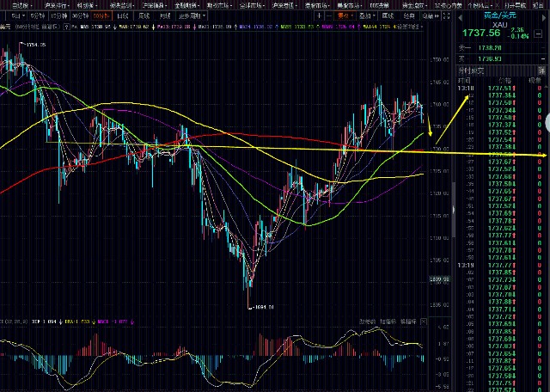
Task: Switch chart to 日线 daily view
Action: click(x=123, y=15)
